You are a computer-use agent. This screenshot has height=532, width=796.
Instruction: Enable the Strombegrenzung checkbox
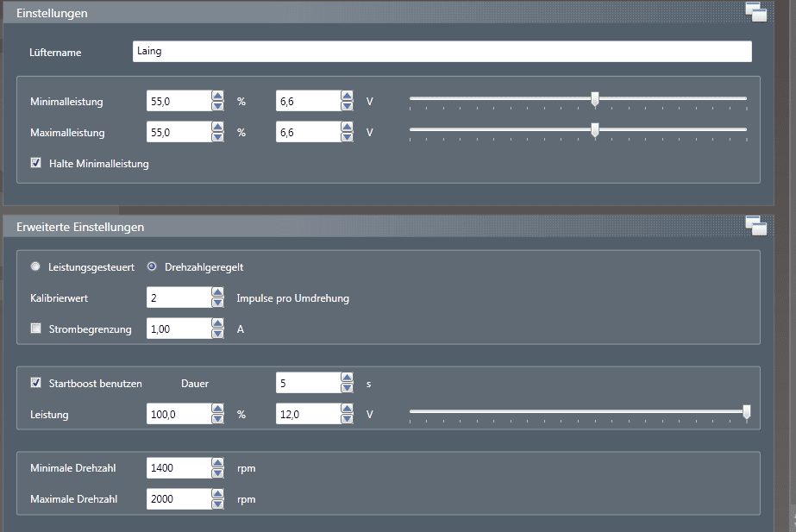35,329
